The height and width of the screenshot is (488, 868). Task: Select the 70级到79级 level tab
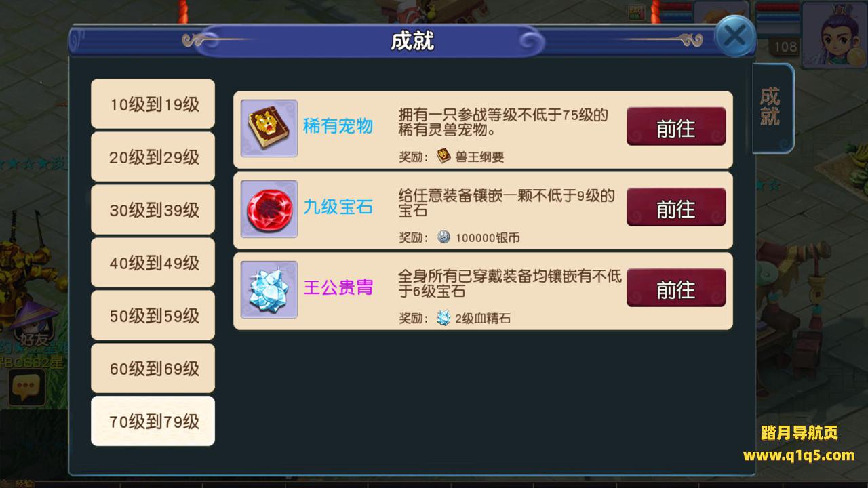(153, 421)
